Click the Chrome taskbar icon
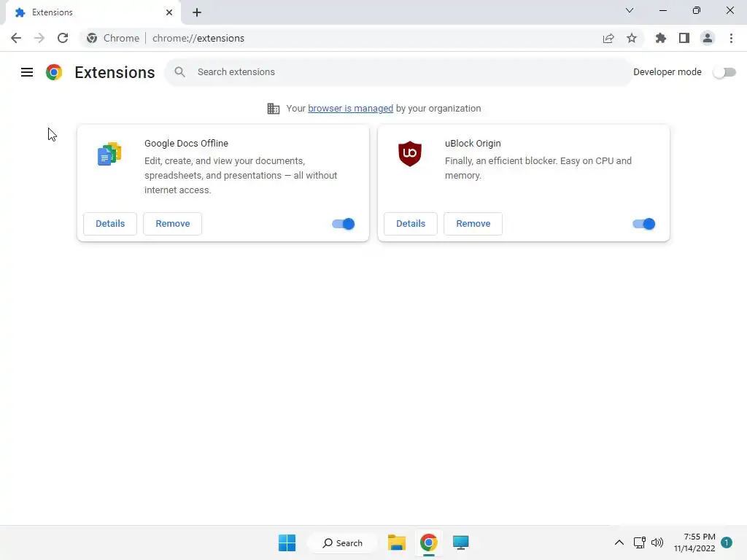This screenshot has width=747, height=560. pos(428,542)
